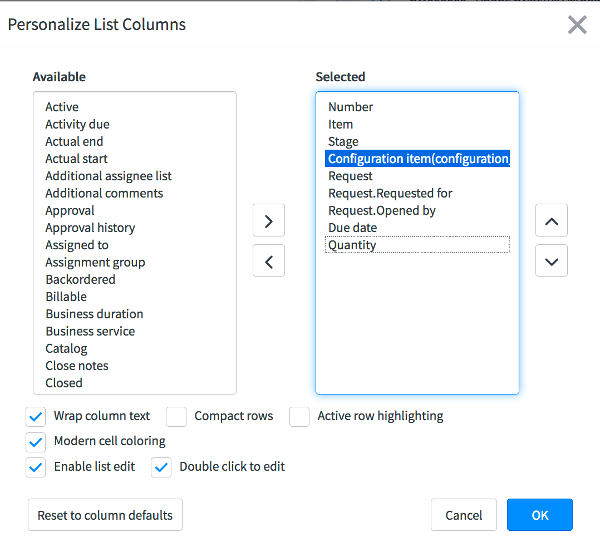The image size is (600, 542).
Task: Move selected column up with arrow
Action: (x=551, y=220)
